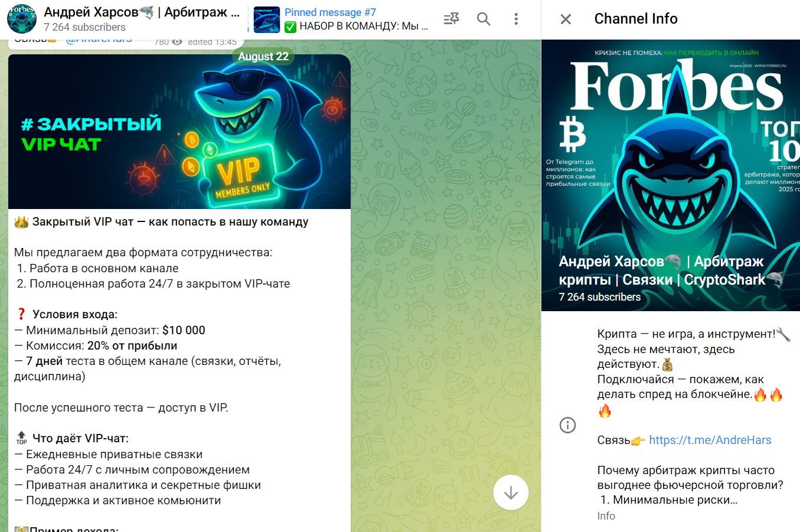
Task: Click the channel title in chat header
Action: (142, 12)
